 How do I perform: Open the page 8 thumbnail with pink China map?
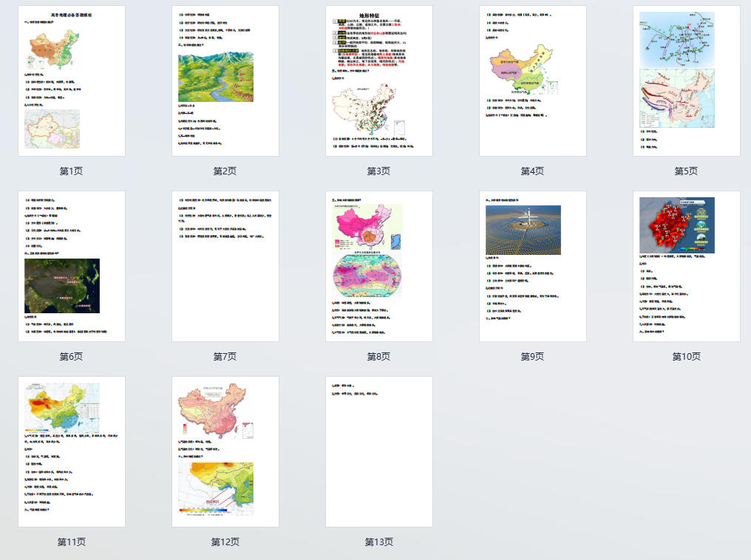click(379, 267)
